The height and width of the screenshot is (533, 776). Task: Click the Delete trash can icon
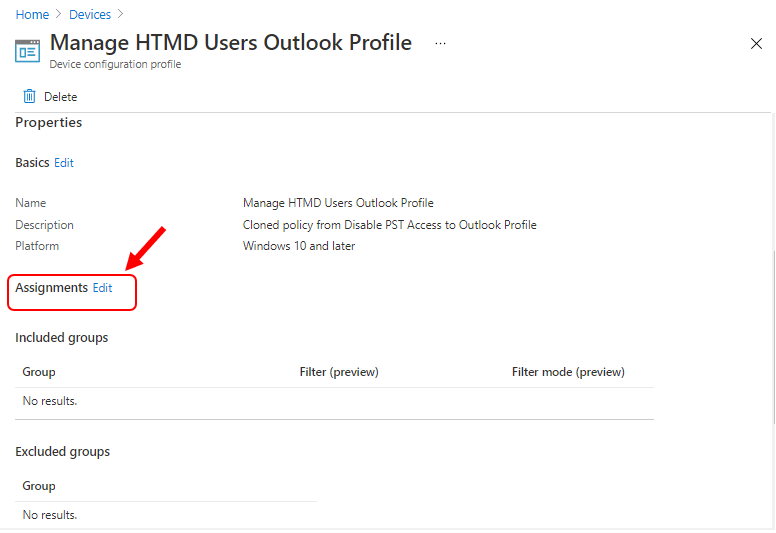pos(30,97)
